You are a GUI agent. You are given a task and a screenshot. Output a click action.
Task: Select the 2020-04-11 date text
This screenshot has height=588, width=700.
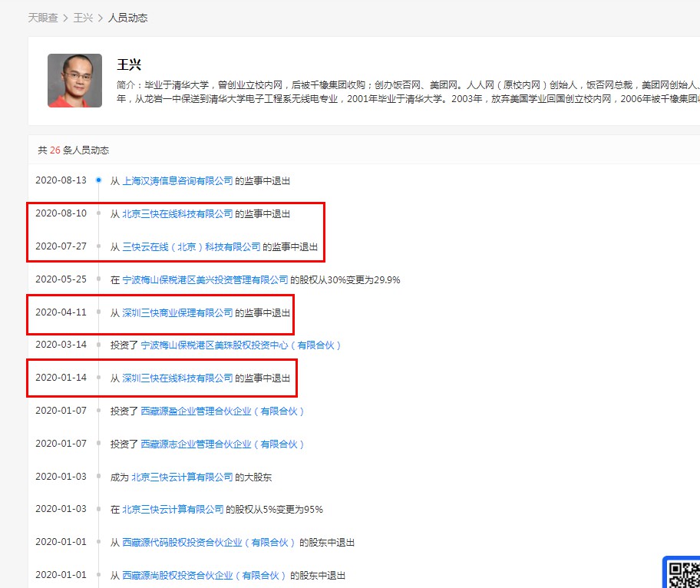coord(61,312)
